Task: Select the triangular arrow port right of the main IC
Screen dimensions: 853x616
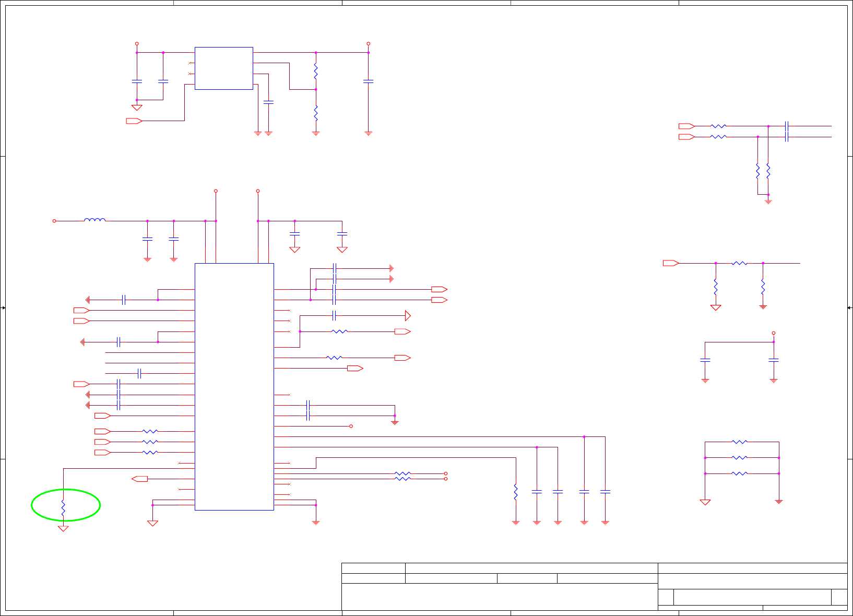Action: 408,315
